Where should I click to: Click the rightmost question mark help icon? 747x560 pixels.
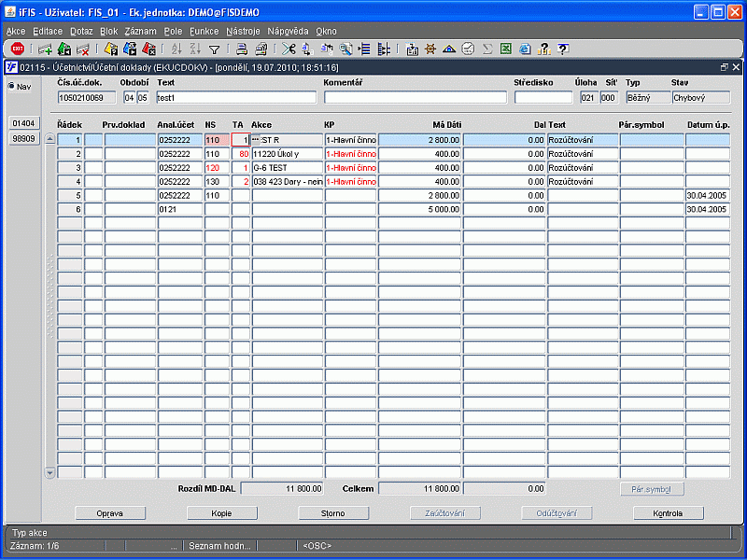(563, 49)
